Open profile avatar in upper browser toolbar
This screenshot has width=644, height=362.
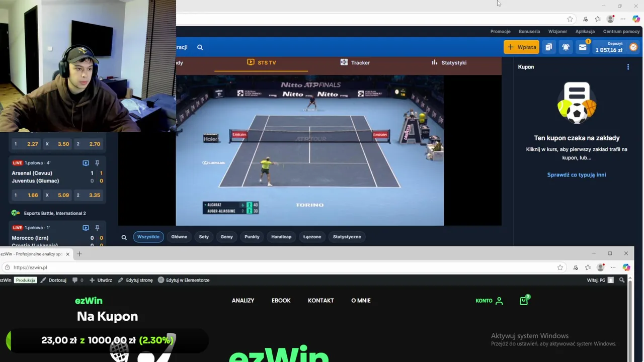point(610,19)
